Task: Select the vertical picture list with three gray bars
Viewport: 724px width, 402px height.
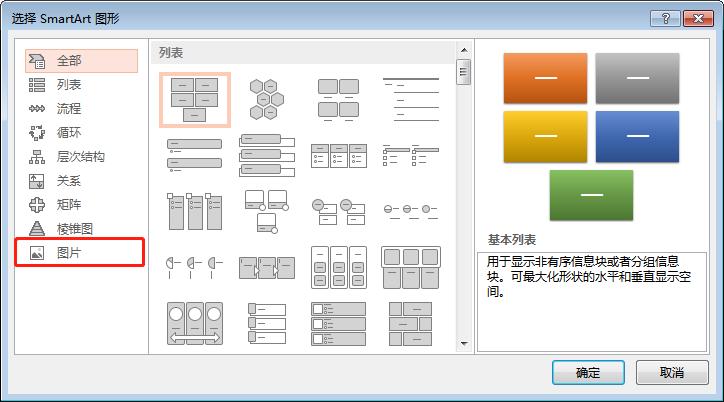Action: pyautogui.click(x=338, y=324)
